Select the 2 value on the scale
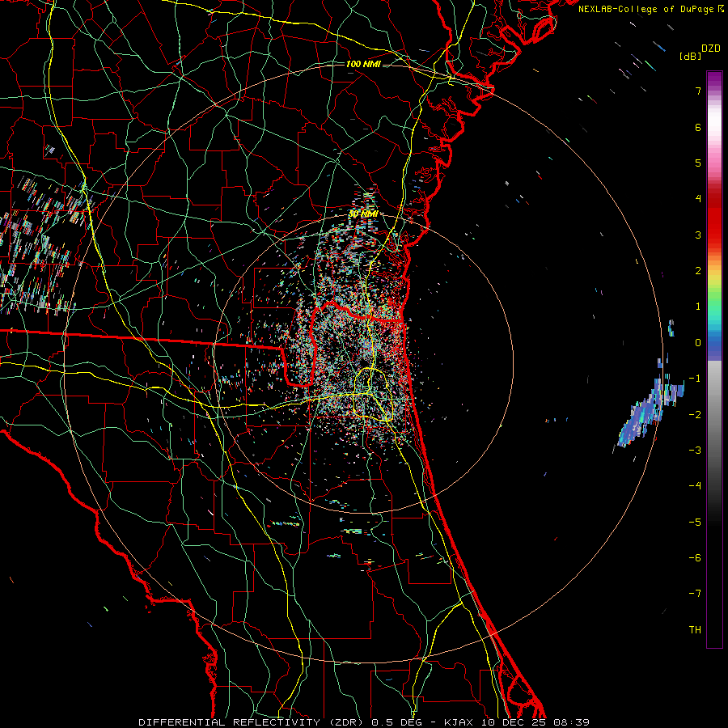Viewport: 728px width, 728px height. pos(698,271)
